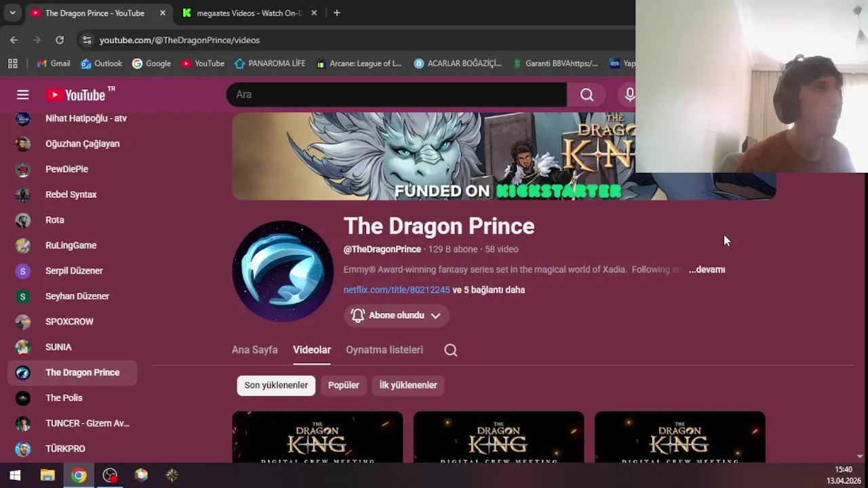Close the megaates Videos tab
Screen dimensions: 868x488
click(313, 13)
